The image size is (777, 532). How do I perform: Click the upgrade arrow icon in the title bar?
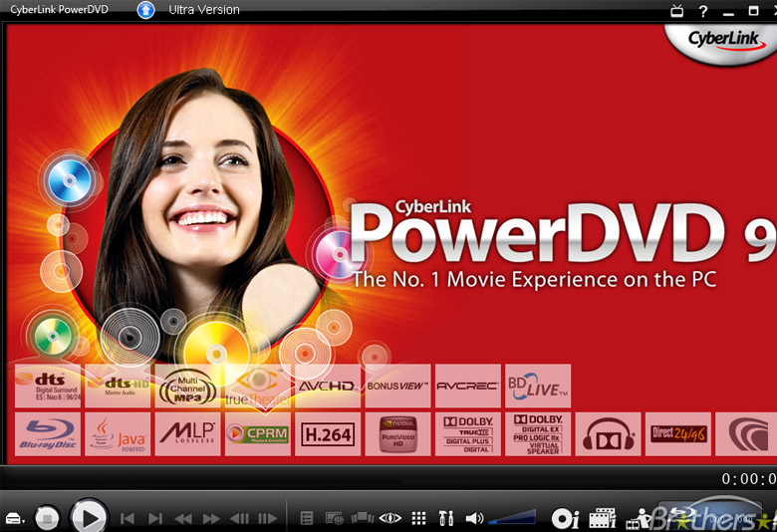point(145,10)
